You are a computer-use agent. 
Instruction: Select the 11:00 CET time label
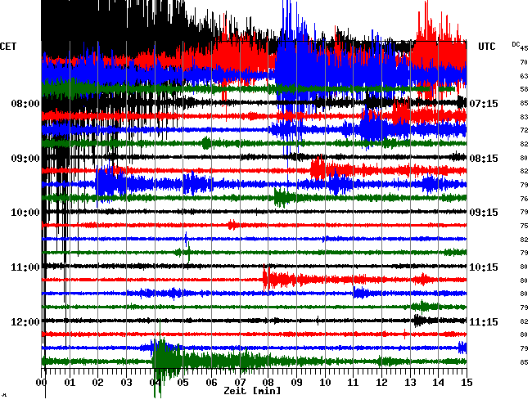(25, 267)
